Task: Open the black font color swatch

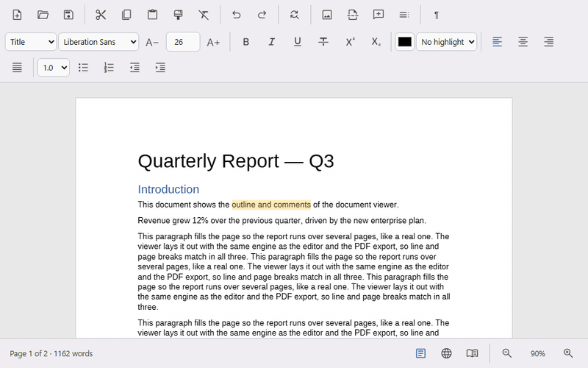Action: click(405, 42)
